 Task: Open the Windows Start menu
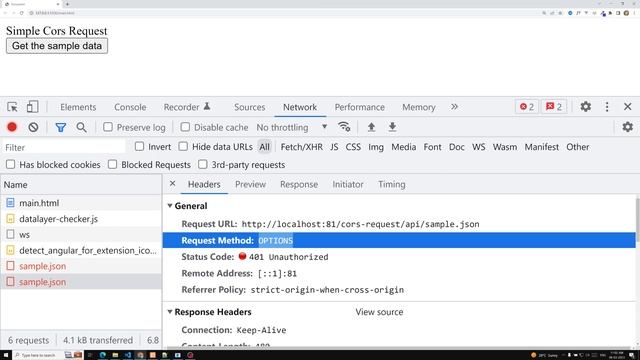point(6,355)
